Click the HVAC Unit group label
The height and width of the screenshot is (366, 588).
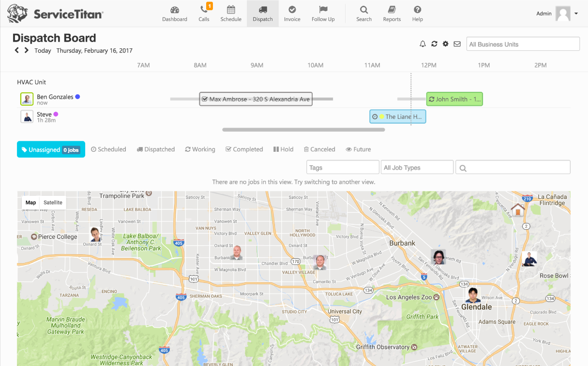(x=31, y=82)
